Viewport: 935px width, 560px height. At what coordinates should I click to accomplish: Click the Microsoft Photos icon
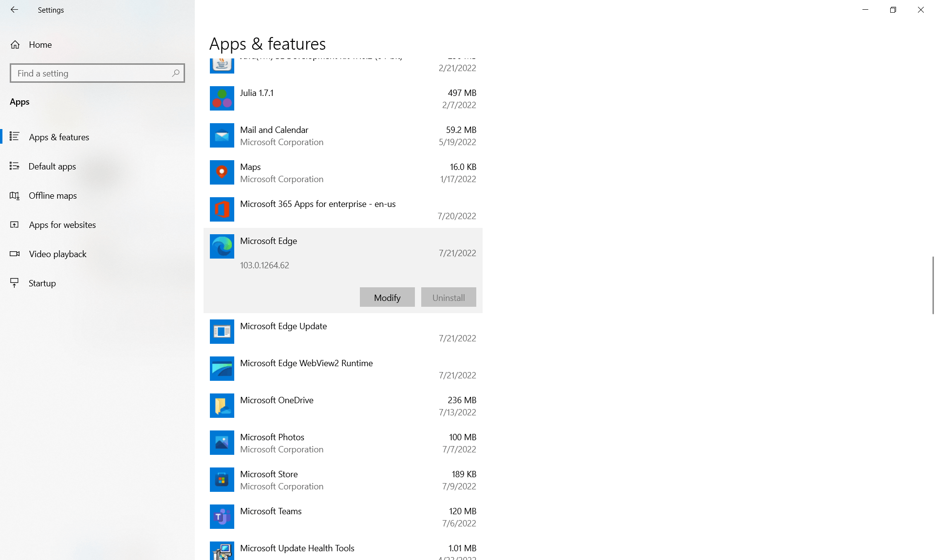[222, 443]
